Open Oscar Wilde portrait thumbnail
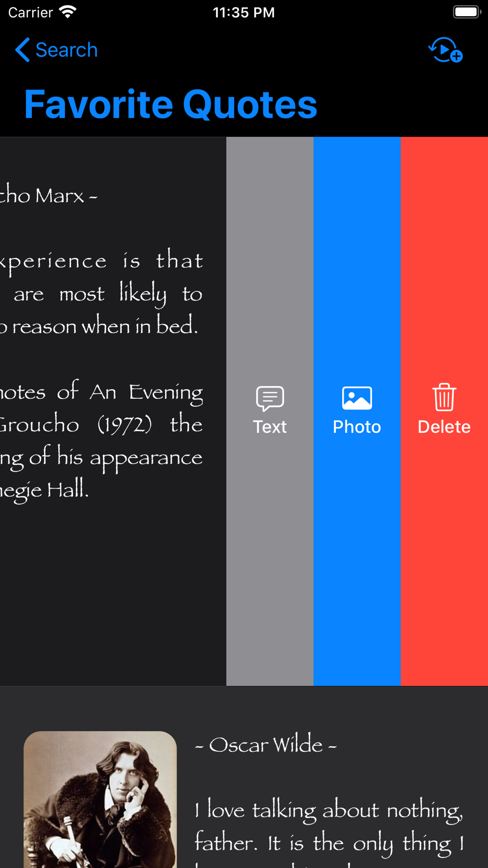This screenshot has height=868, width=488. point(100,799)
